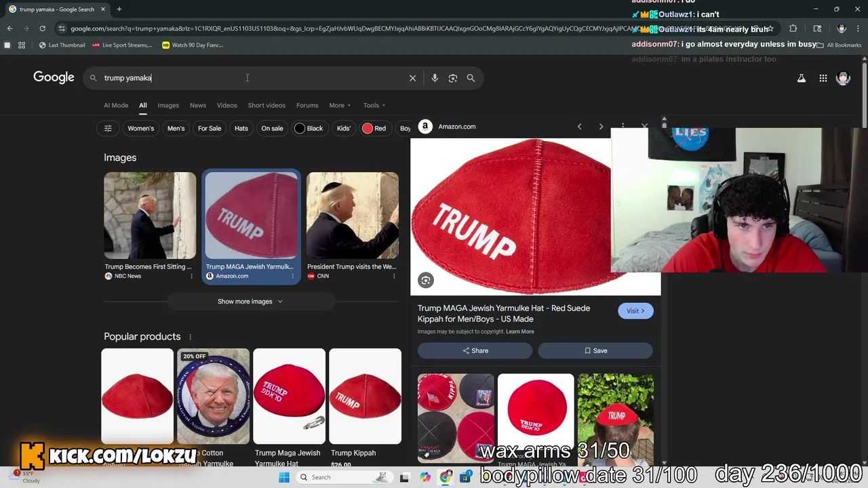Toggle the Women's filter chip
Screen dimensions: 868x488
coord(141,128)
